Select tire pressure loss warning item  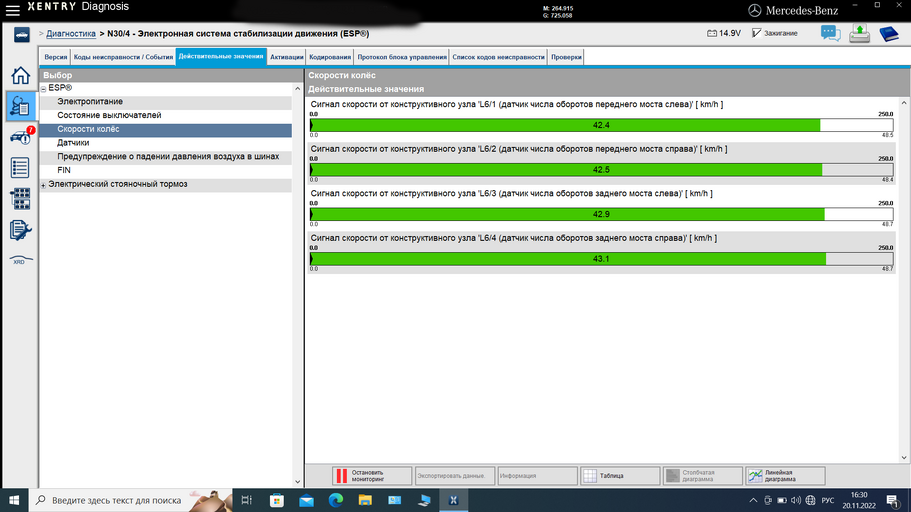point(166,157)
